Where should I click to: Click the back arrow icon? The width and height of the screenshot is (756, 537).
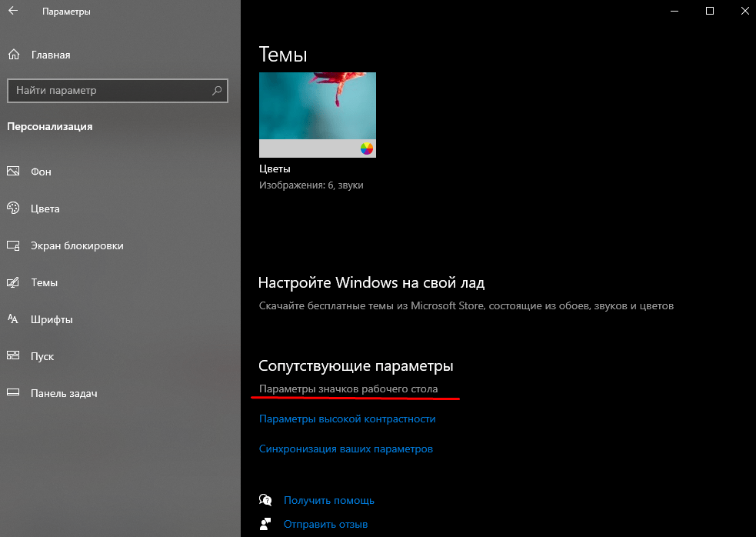click(13, 12)
